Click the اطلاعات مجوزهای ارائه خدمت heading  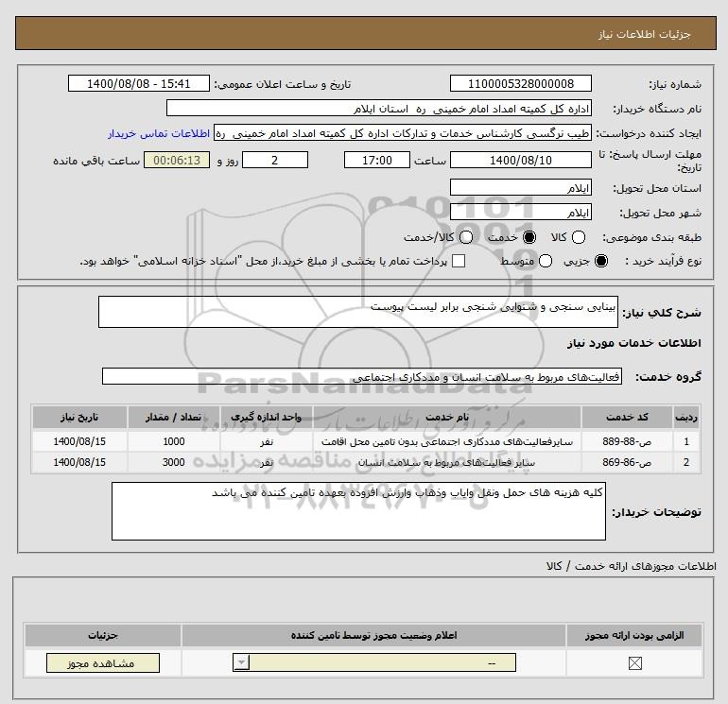click(632, 566)
